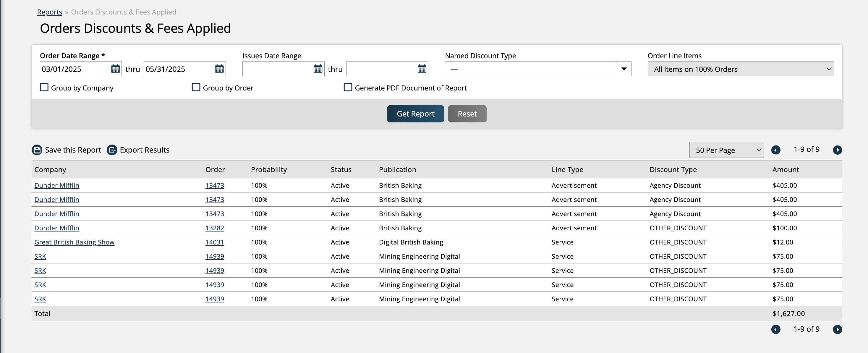Sort by the Amount column header
Viewport: 868px width, 353px height.
(786, 169)
